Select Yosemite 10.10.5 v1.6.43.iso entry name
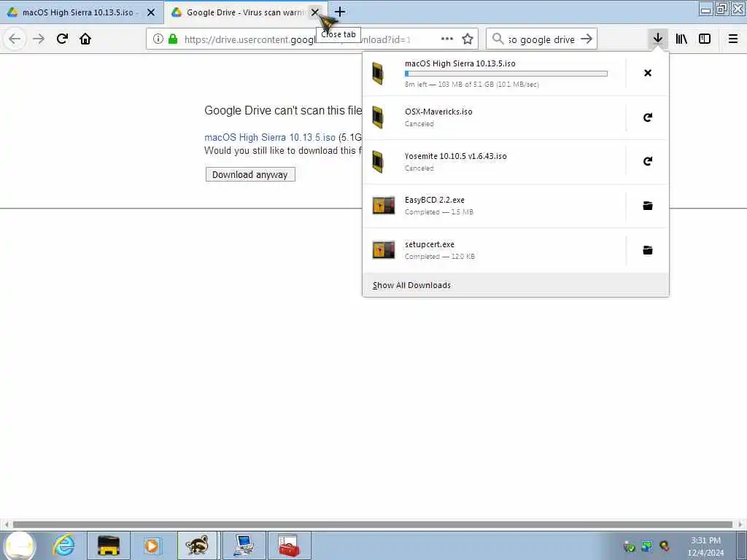Viewport: 747px width, 560px height. click(x=455, y=156)
